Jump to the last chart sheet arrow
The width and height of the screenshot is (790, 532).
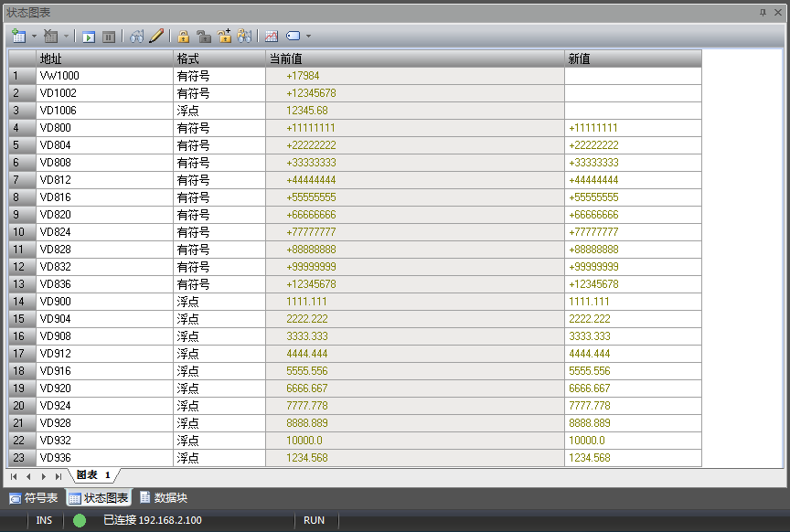coord(59,476)
